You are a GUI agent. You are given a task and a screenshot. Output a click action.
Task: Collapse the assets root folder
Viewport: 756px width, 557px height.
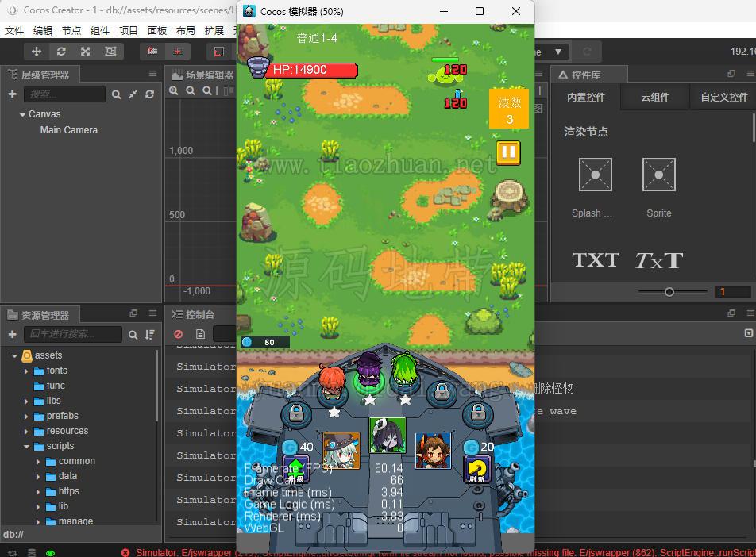click(14, 356)
